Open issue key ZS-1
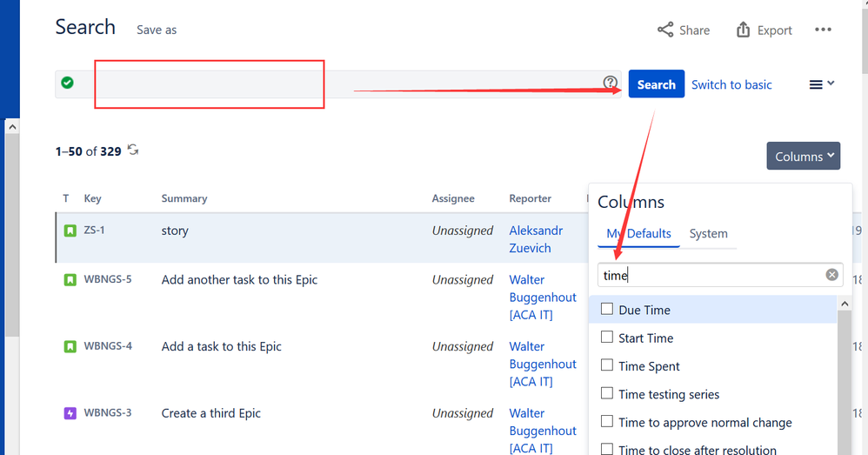The height and width of the screenshot is (455, 868). click(x=94, y=230)
